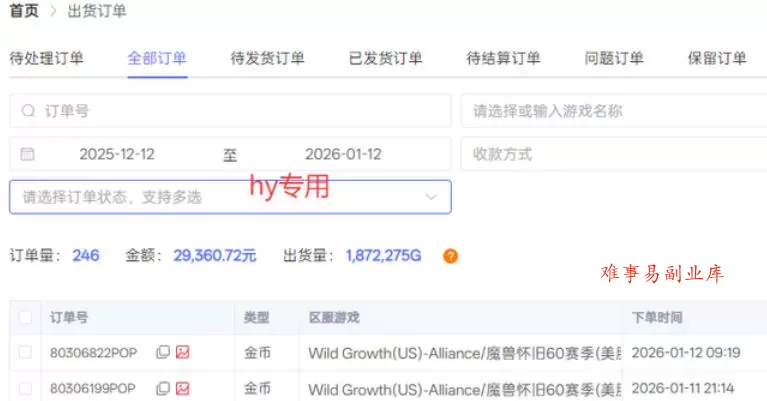Go to 首页 in breadcrumb

24,11
